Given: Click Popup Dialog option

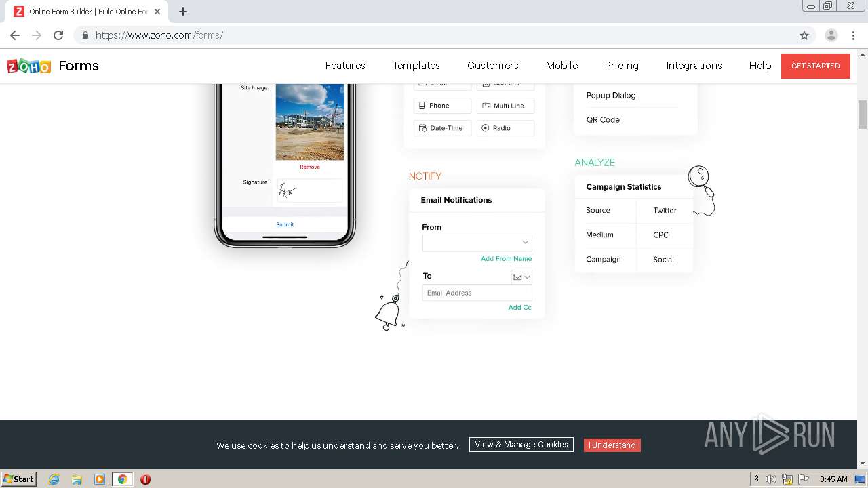Looking at the screenshot, I should tap(611, 96).
